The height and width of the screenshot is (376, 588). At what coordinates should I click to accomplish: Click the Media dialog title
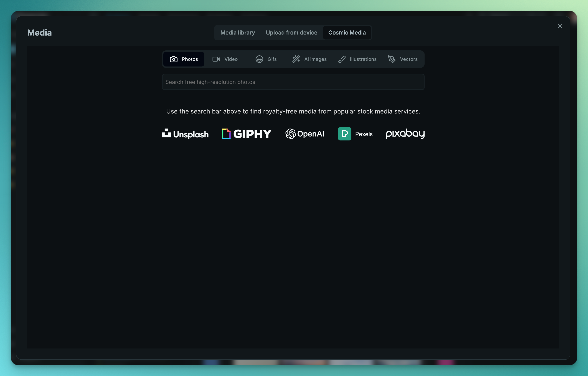coord(39,32)
